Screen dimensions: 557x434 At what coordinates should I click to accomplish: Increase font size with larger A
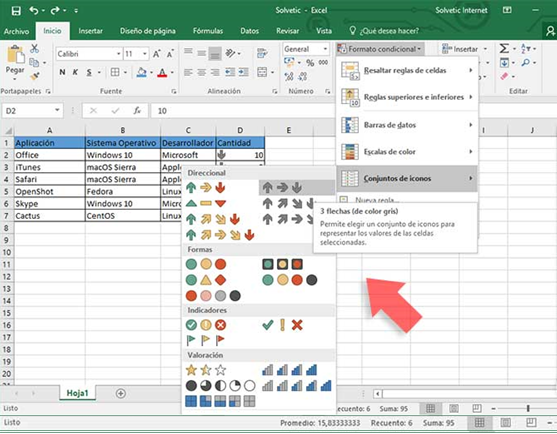click(x=156, y=54)
